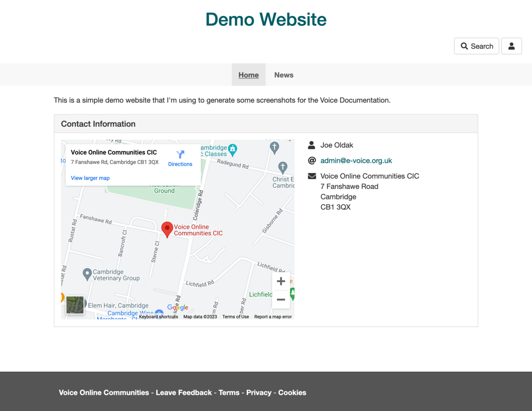Viewport: 532px width, 411px height.
Task: Email admin@e-voice.org.uk via the link
Action: (356, 160)
